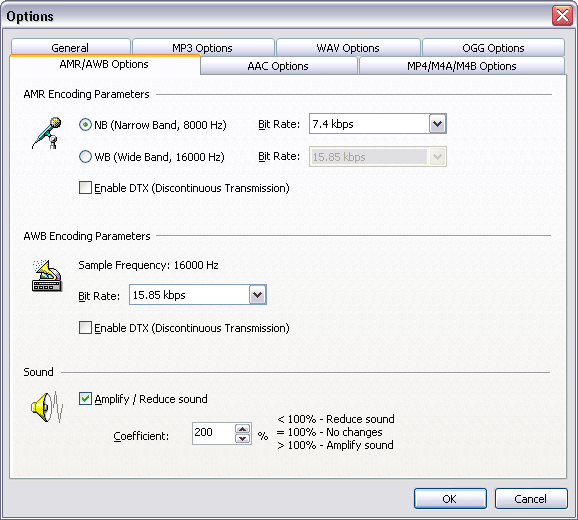Open the General tab
This screenshot has width=578, height=520.
tap(70, 48)
